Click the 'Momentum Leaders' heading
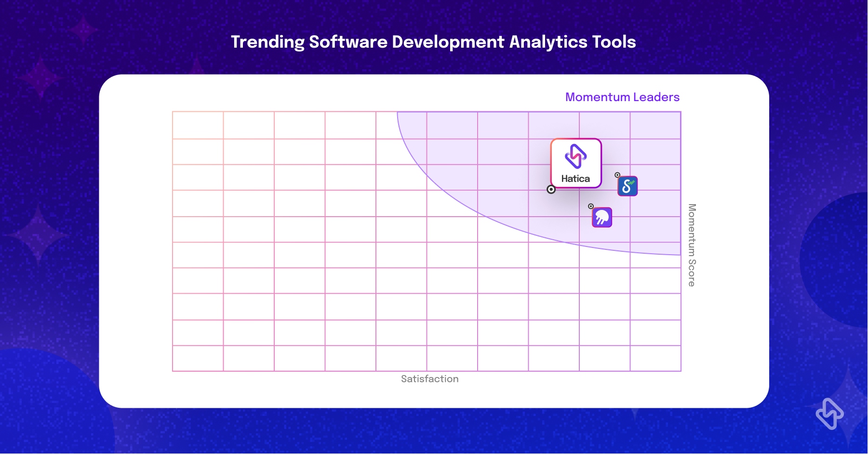 (x=622, y=97)
